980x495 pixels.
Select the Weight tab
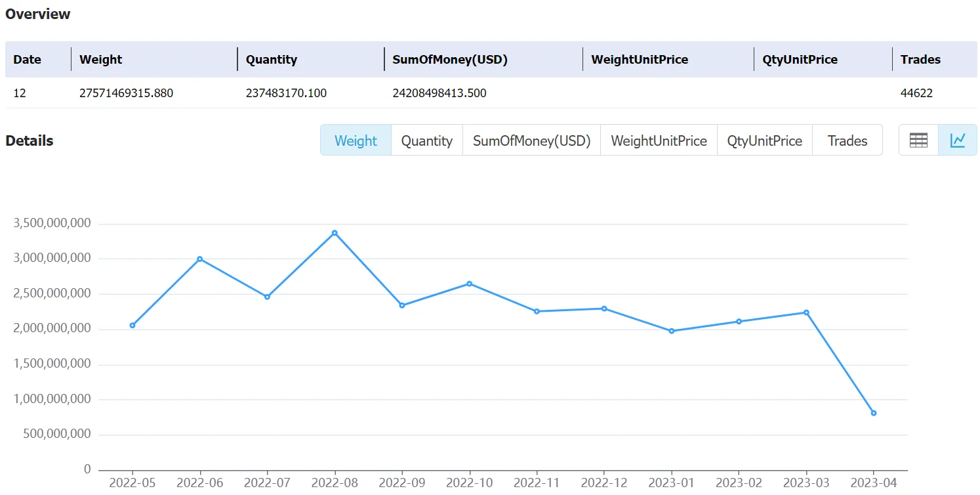(x=356, y=140)
